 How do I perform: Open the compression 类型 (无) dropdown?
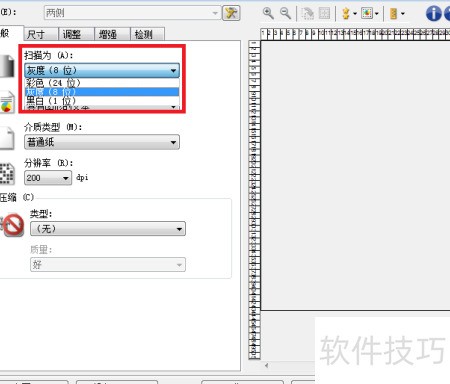[x=108, y=229]
